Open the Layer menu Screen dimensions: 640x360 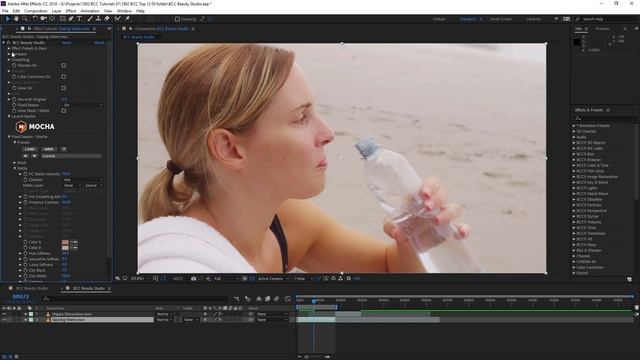(57, 11)
